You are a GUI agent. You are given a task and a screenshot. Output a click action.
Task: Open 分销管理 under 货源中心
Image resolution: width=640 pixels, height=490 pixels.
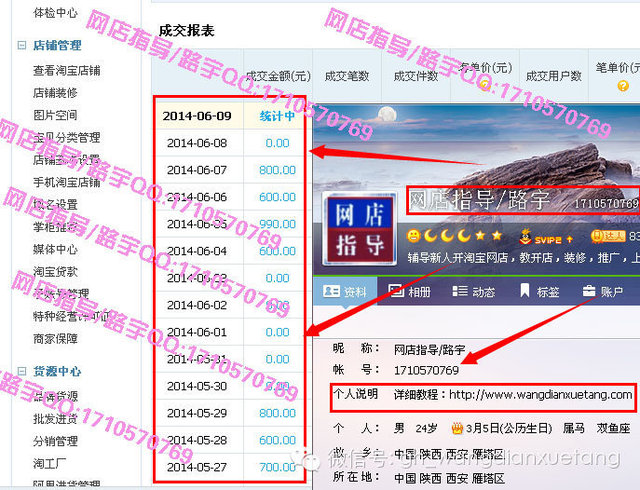[55, 441]
